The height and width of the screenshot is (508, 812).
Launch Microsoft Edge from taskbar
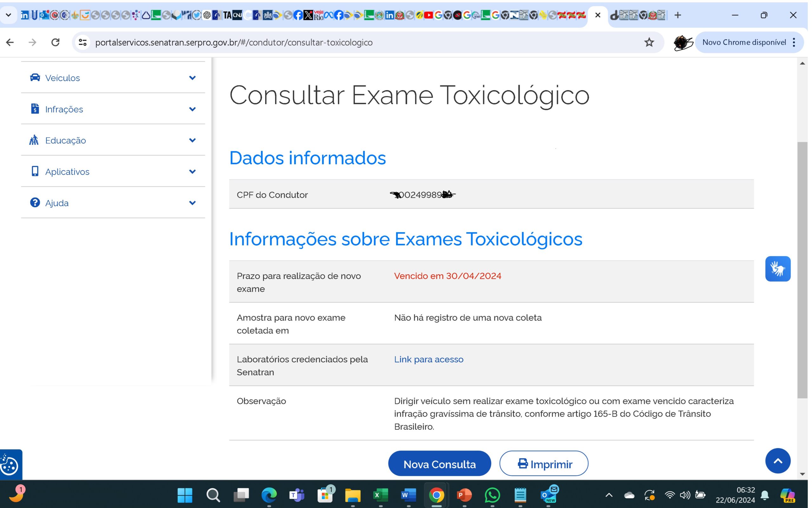(x=269, y=495)
